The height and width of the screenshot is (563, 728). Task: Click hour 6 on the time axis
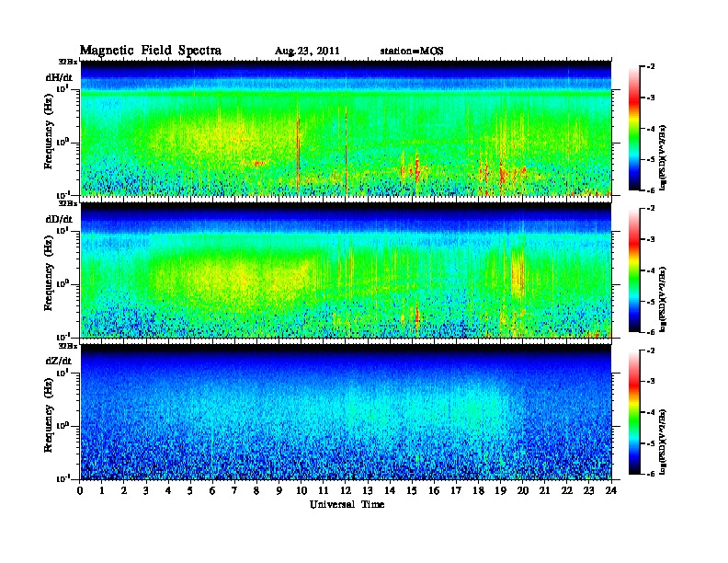tap(212, 491)
